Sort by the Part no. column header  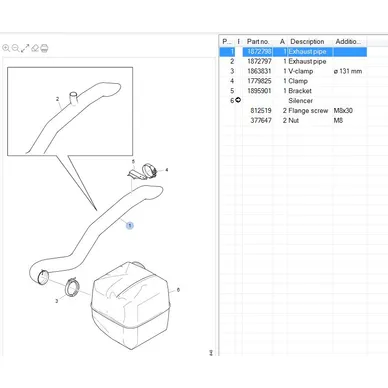click(x=258, y=42)
